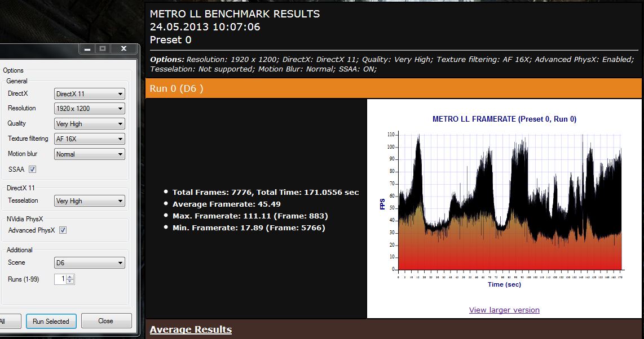Expand the Motion blur dropdown set to Normal
This screenshot has height=339, width=644.
[90, 154]
